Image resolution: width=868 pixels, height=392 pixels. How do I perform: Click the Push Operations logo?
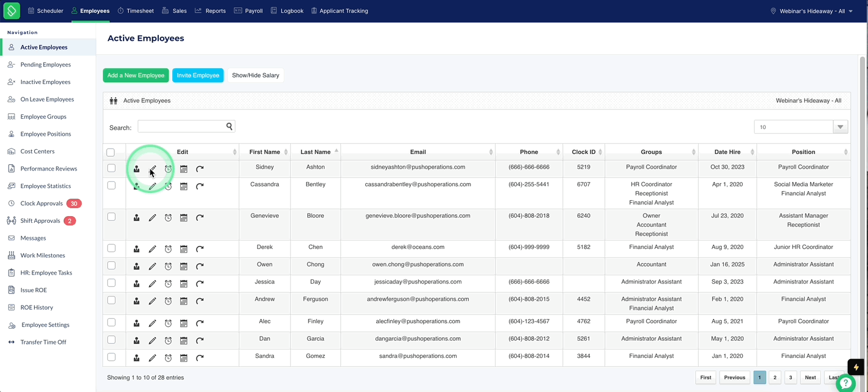pos(12,10)
